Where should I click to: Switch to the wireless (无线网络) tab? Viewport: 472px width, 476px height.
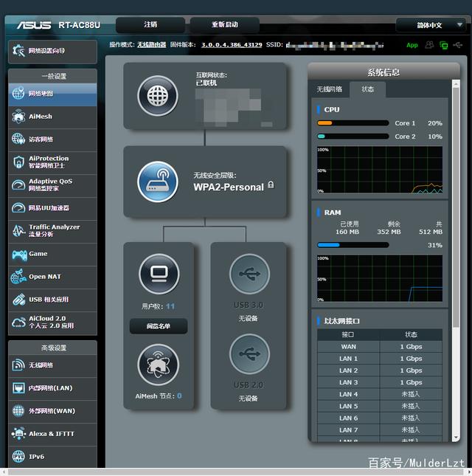[330, 89]
